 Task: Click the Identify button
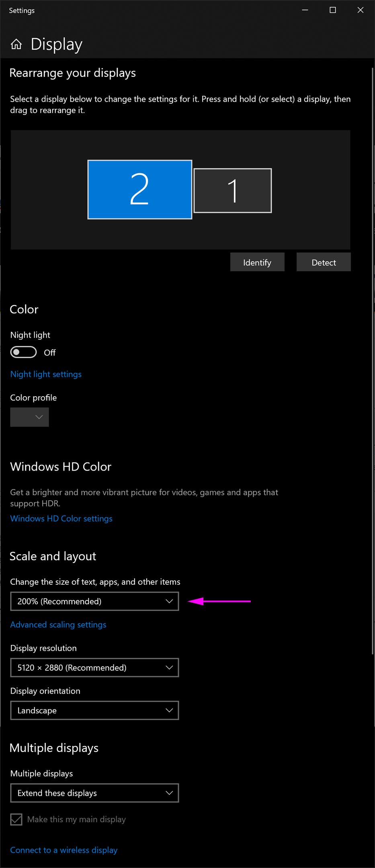(257, 262)
